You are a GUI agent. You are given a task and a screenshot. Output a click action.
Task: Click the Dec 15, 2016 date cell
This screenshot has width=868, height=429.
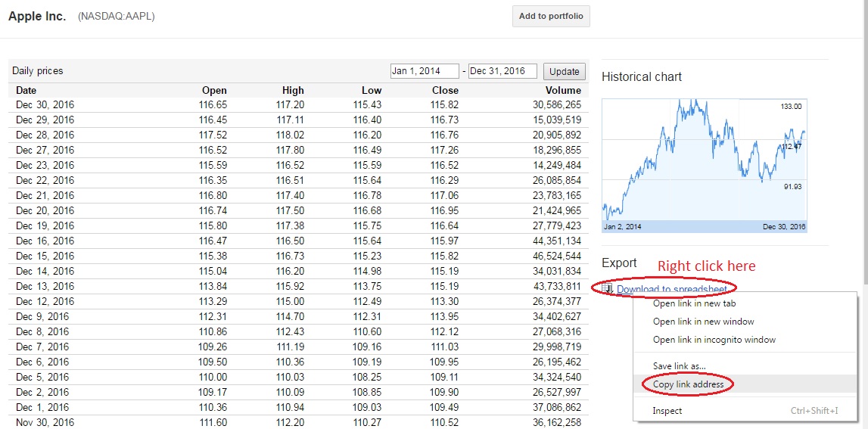(45, 256)
